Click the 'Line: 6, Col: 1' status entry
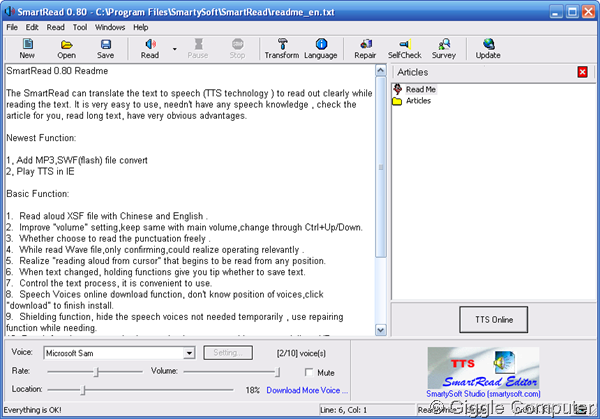 tap(344, 410)
